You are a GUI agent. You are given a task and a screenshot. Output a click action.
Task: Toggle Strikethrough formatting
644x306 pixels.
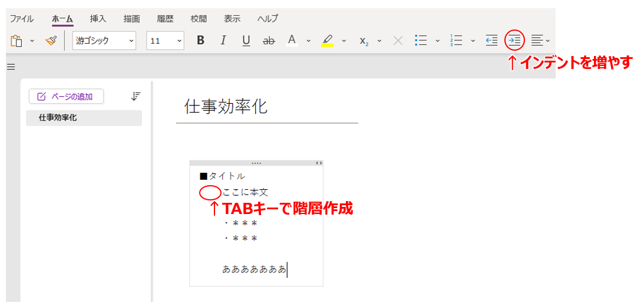coord(269,40)
